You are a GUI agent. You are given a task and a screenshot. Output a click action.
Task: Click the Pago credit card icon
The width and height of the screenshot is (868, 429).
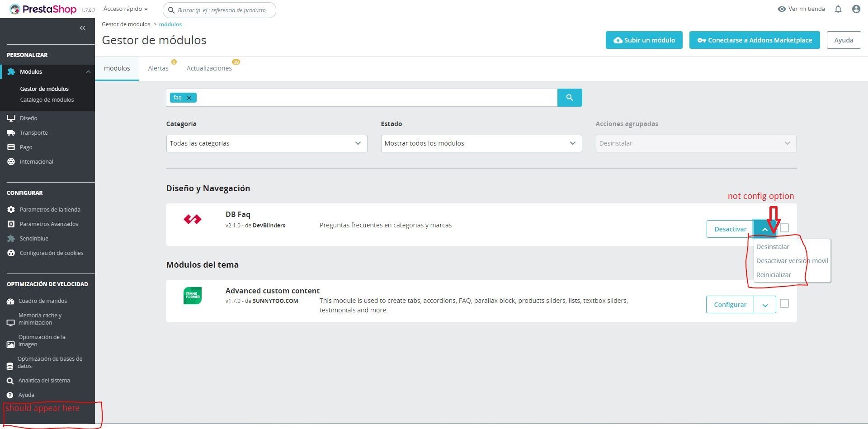tap(11, 147)
